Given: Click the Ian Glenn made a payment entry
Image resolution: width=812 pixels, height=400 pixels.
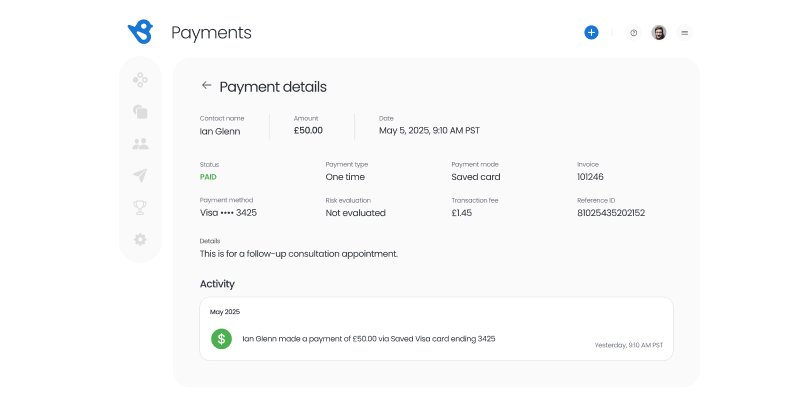Looking at the screenshot, I should tap(369, 339).
